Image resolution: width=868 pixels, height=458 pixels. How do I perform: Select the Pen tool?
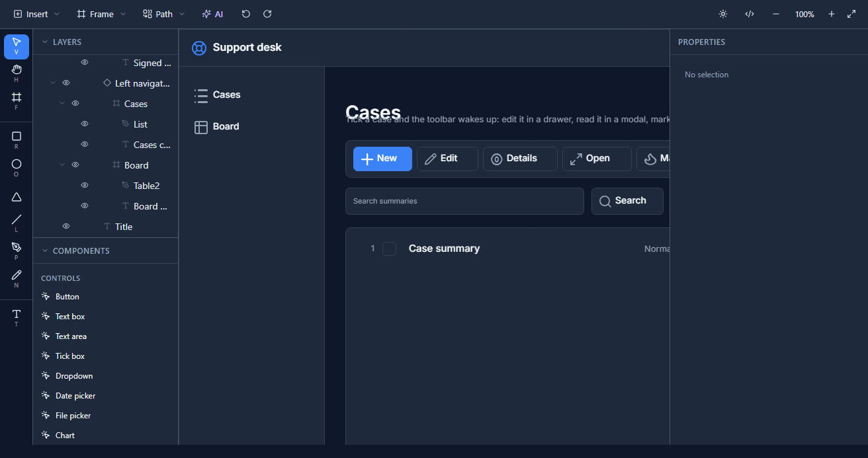pyautogui.click(x=17, y=250)
